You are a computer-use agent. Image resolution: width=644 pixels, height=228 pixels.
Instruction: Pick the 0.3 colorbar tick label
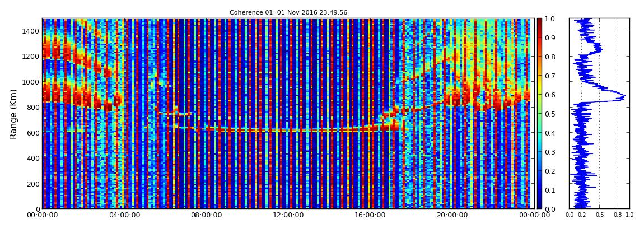pyautogui.click(x=551, y=152)
